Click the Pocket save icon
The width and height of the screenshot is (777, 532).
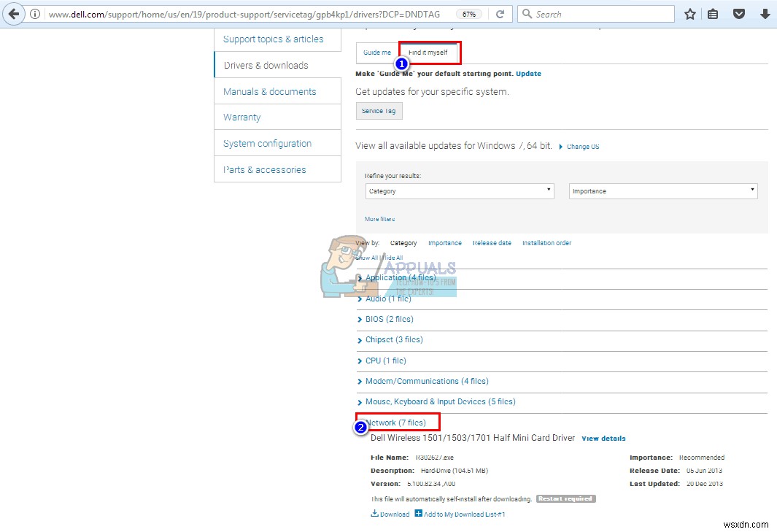[739, 14]
